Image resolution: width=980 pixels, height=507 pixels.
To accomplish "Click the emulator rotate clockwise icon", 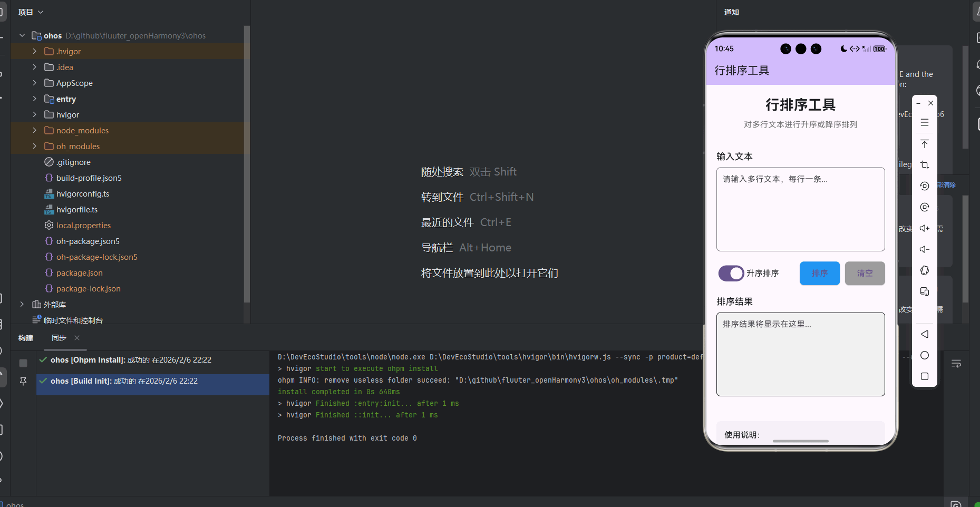I will pos(925,207).
